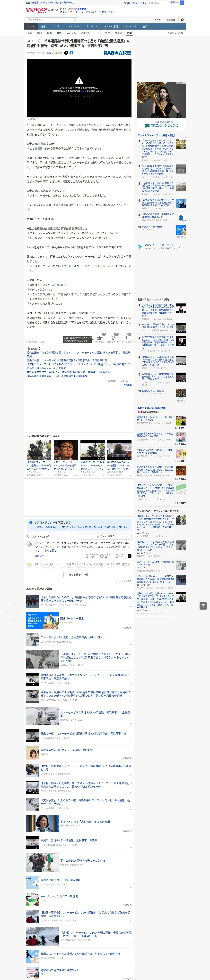Click web search button in top bar
The image size is (210, 980).
pos(182,3)
